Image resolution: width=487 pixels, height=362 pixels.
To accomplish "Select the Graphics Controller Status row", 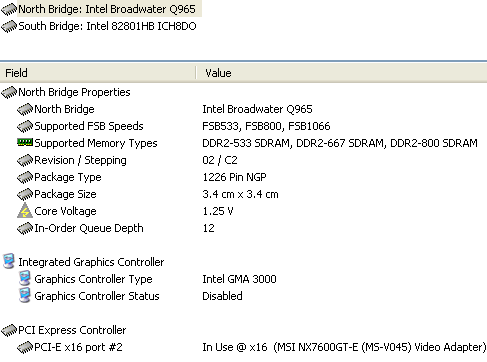I will [243, 296].
